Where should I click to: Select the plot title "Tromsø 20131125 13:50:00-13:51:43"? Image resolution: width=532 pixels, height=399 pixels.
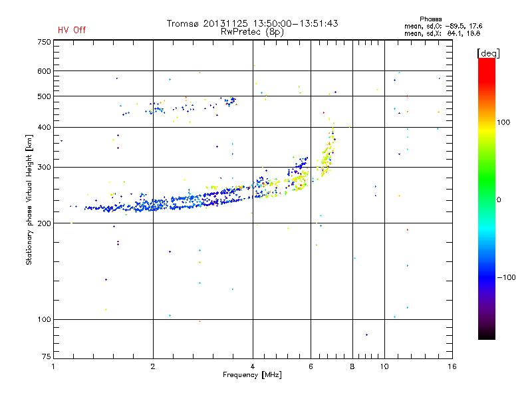[x=253, y=23]
